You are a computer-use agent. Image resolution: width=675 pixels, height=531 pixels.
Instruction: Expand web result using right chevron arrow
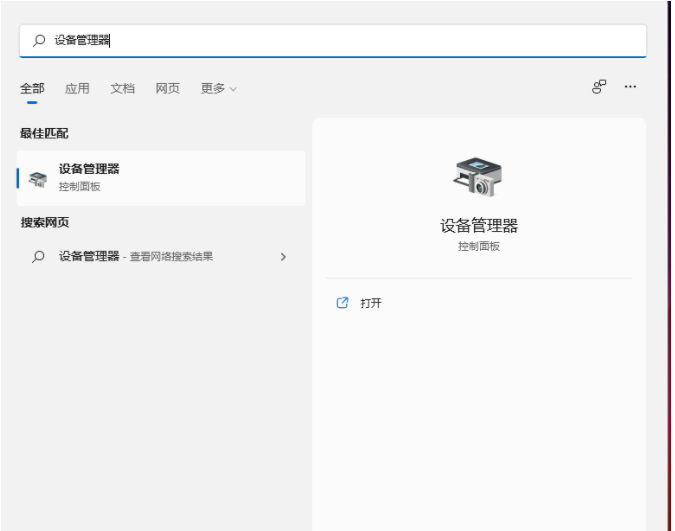(283, 257)
